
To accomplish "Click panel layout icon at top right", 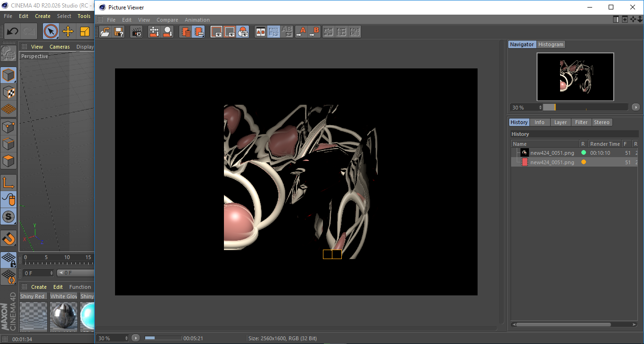I will tap(616, 19).
